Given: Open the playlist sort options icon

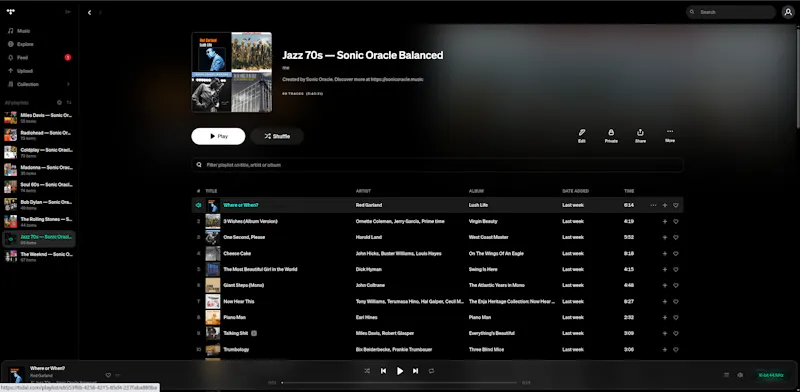Looking at the screenshot, I should [69, 103].
